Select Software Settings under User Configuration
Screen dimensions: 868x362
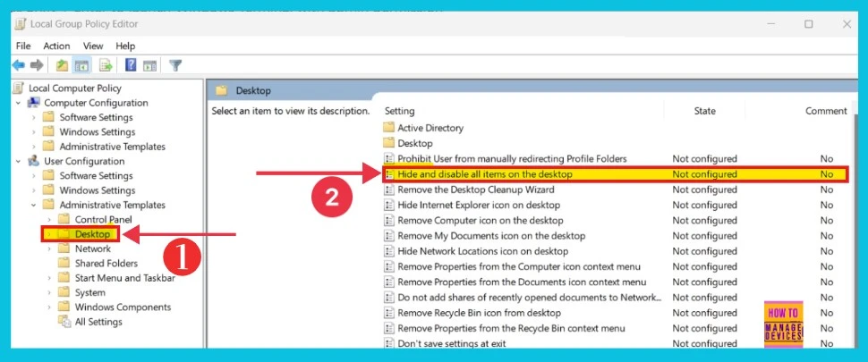(97, 176)
